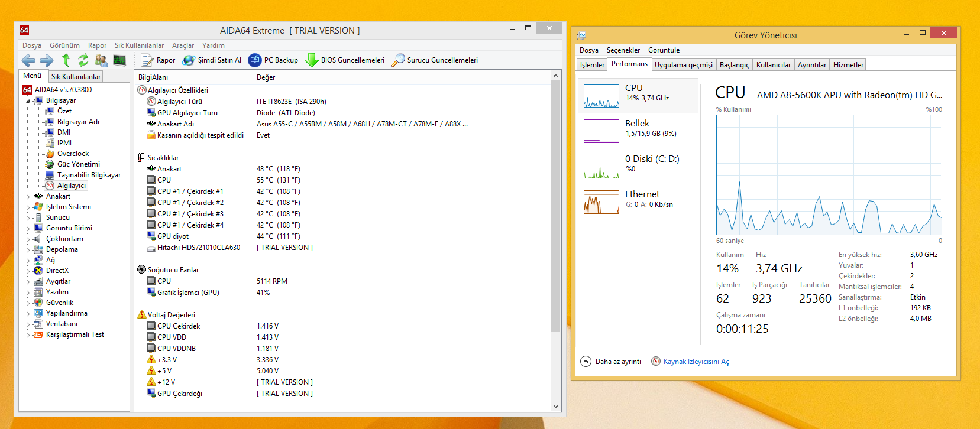
Task: Click Şimdi Satın Al globe icon
Action: coord(189,60)
